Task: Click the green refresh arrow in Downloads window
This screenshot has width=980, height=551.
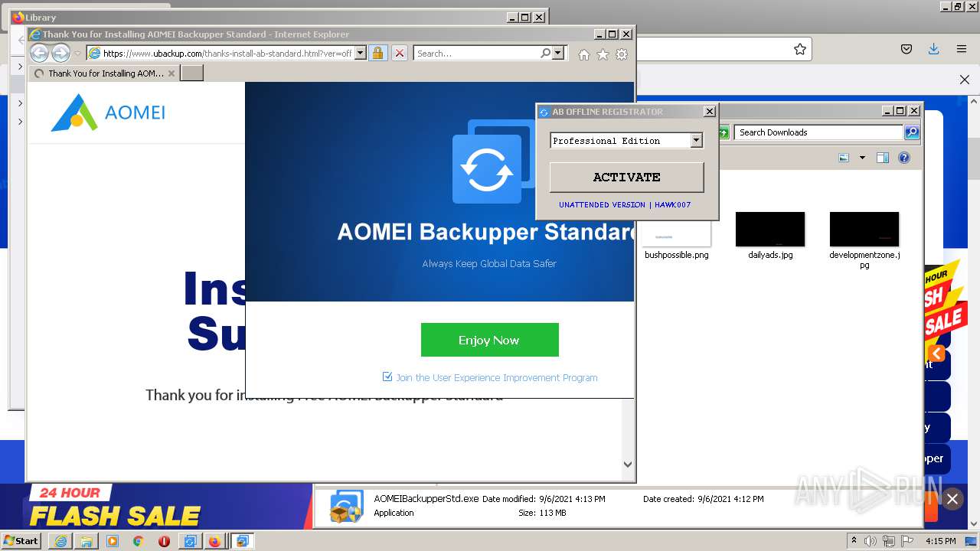Action: 723,132
